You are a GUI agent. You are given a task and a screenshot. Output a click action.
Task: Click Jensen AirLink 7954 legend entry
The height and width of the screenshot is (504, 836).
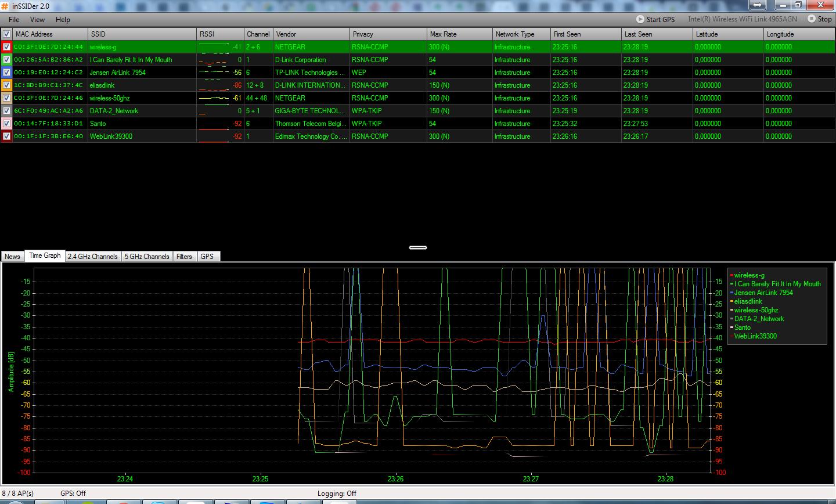[x=762, y=293]
